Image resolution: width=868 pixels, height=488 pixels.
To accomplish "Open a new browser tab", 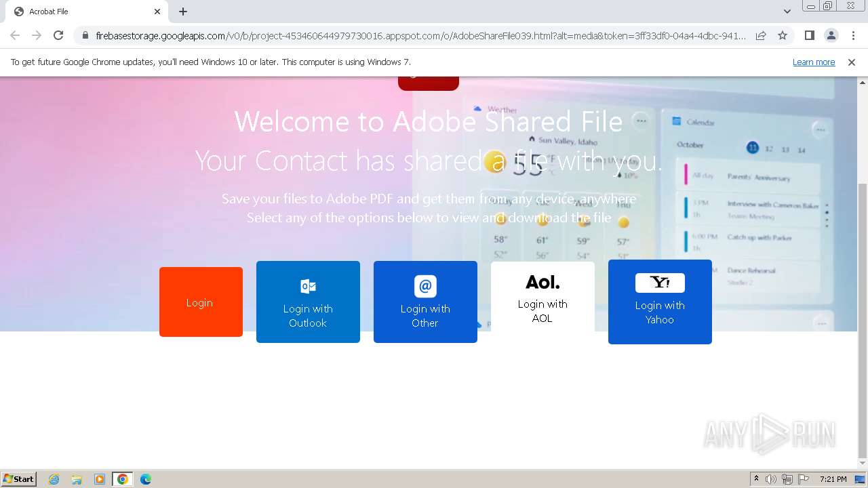I will pos(183,12).
